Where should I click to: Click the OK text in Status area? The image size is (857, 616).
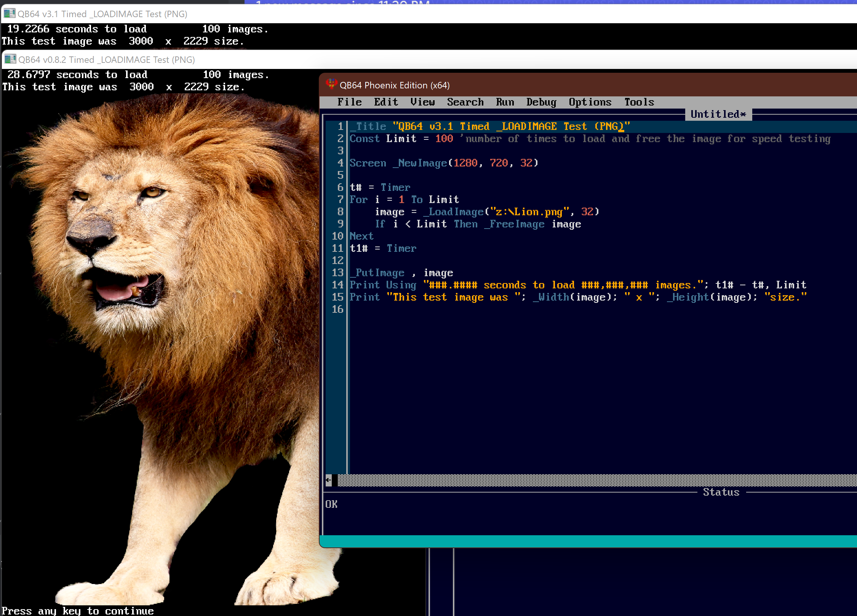point(331,504)
